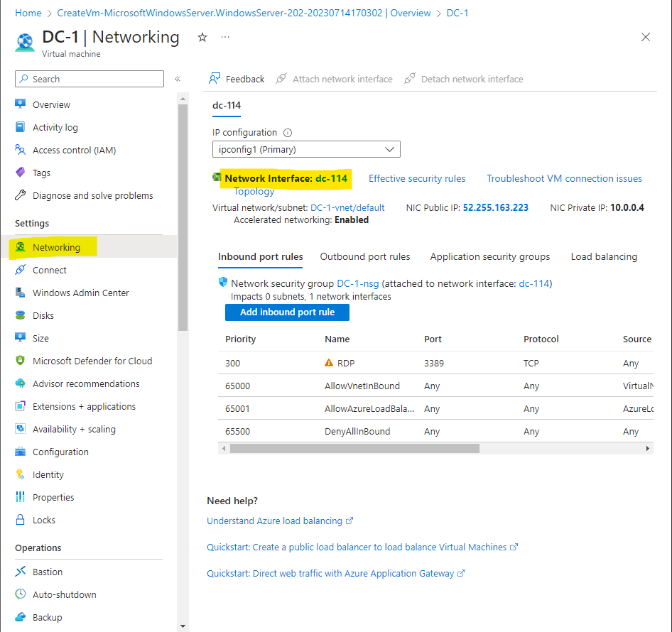
Task: Go to Home in the breadcrumb
Action: tap(28, 13)
